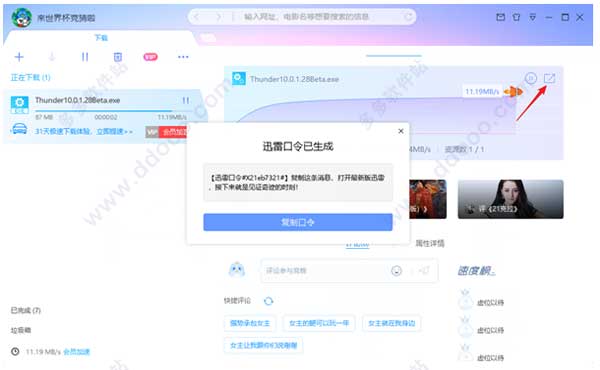Go back with the browser arrow
Viewport: 600px width, 370px height.
pos(196,17)
